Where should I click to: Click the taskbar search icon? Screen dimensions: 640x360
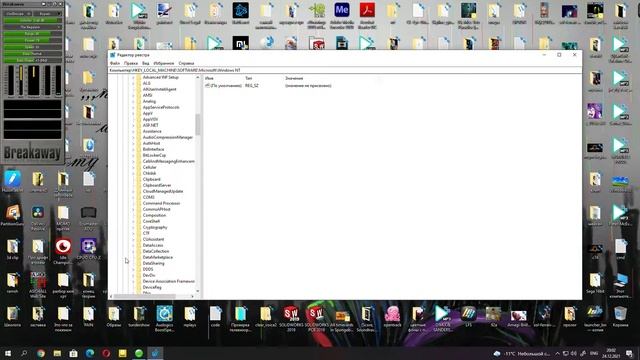click(24, 353)
